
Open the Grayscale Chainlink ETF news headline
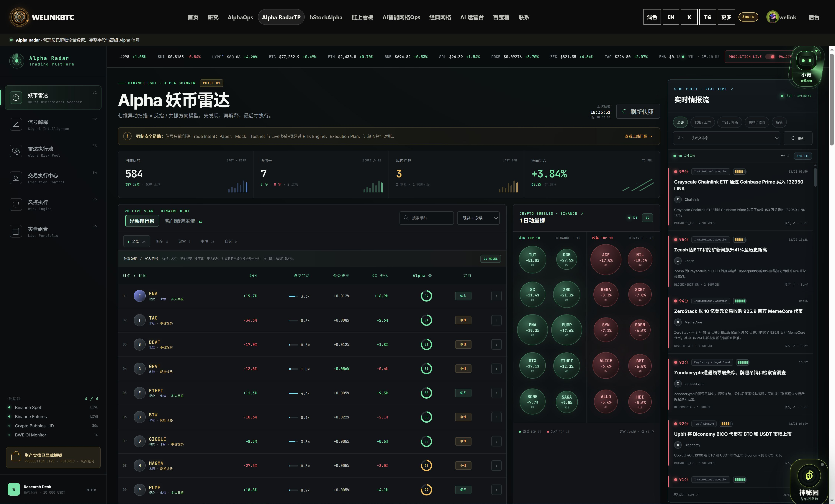(x=739, y=185)
